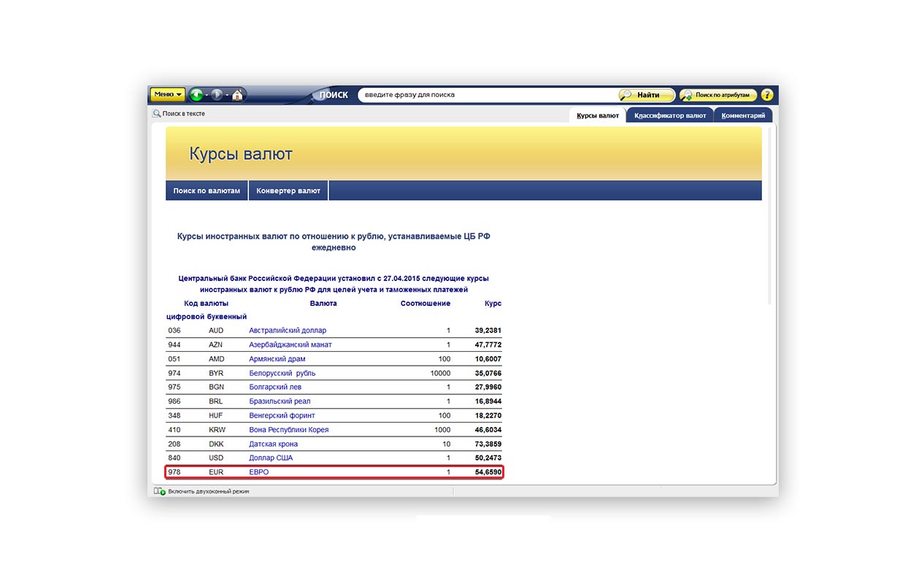Select the rate value 50,2473
The height and width of the screenshot is (570, 924).
(x=488, y=458)
